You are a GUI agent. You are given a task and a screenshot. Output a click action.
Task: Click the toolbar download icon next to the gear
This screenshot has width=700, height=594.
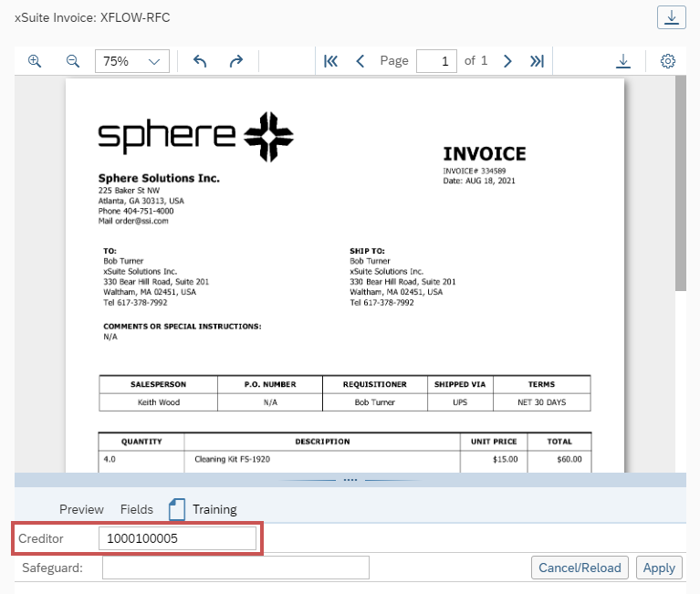pyautogui.click(x=623, y=61)
